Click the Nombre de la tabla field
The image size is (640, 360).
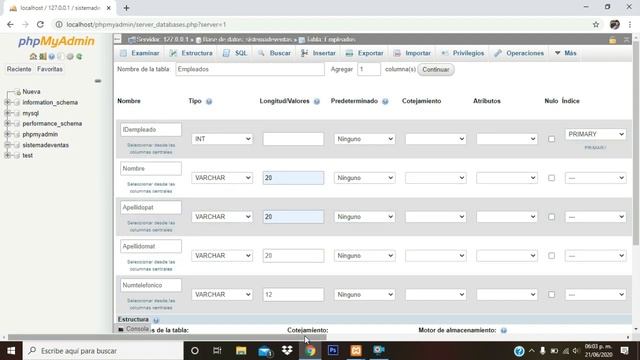tap(250, 69)
